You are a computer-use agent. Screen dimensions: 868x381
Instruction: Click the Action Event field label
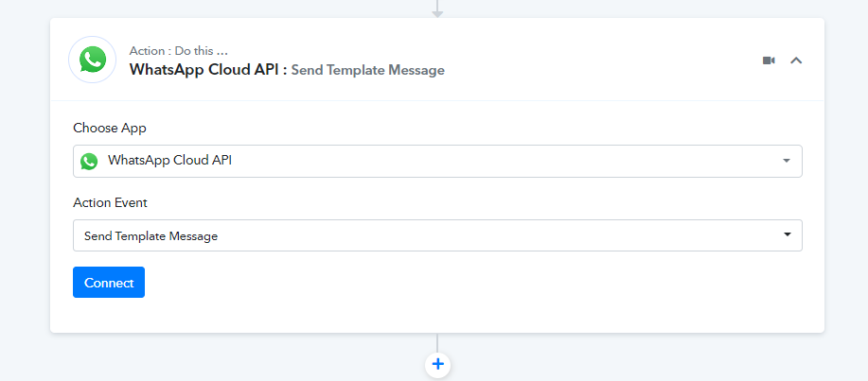(x=110, y=203)
